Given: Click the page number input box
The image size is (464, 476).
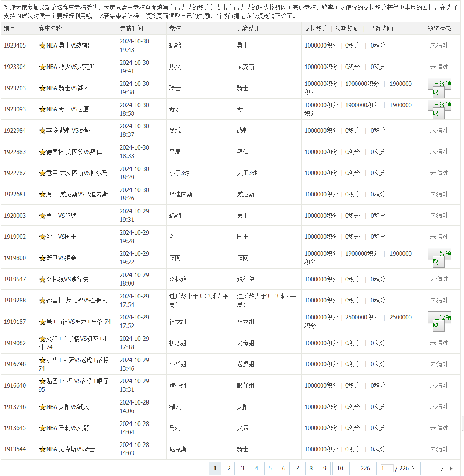Looking at the screenshot, I should tap(387, 468).
